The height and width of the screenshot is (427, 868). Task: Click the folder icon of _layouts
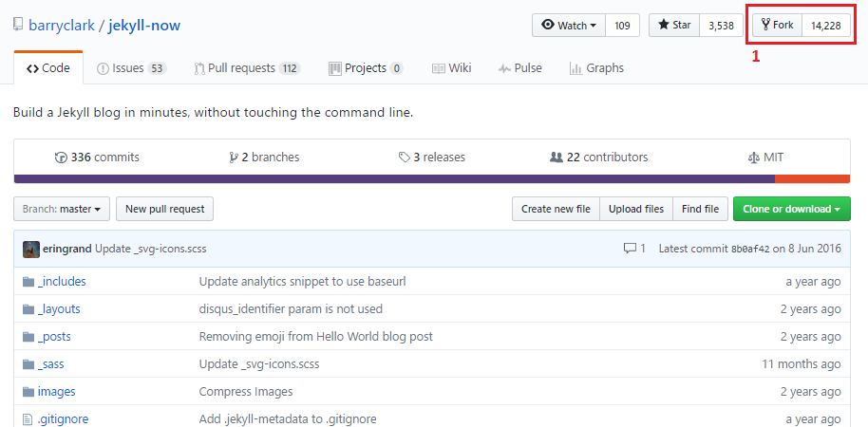pos(28,309)
